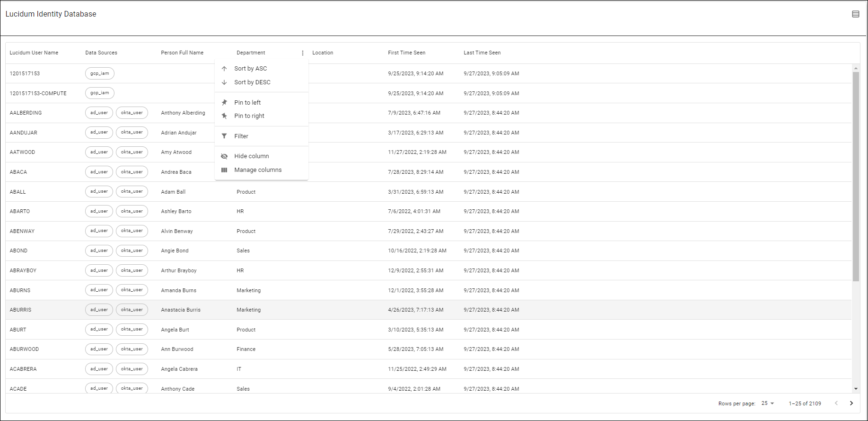Click gcp_iam chip in 1201517153-COMPUTE row
Screen dimensions: 868x421
click(100, 93)
